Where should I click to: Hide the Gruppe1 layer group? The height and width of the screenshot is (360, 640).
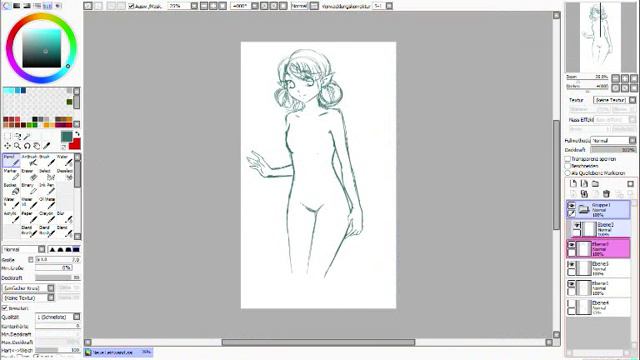(571, 206)
